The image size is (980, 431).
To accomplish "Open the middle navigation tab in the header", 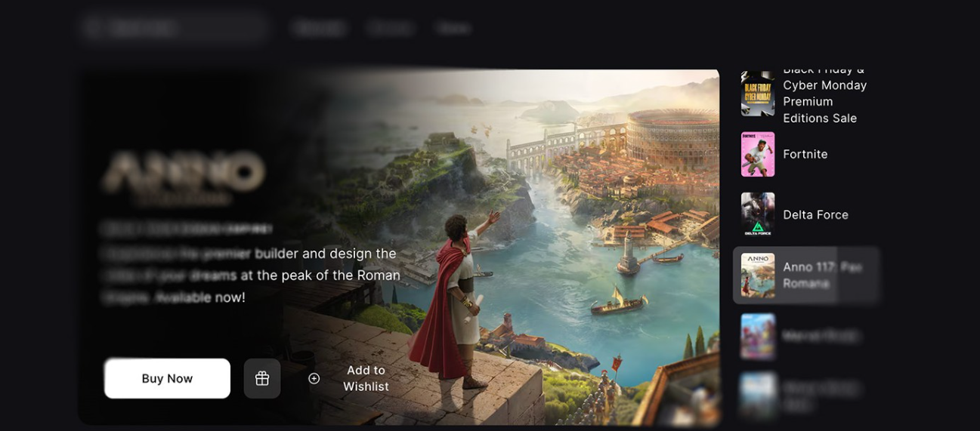I will point(391,28).
